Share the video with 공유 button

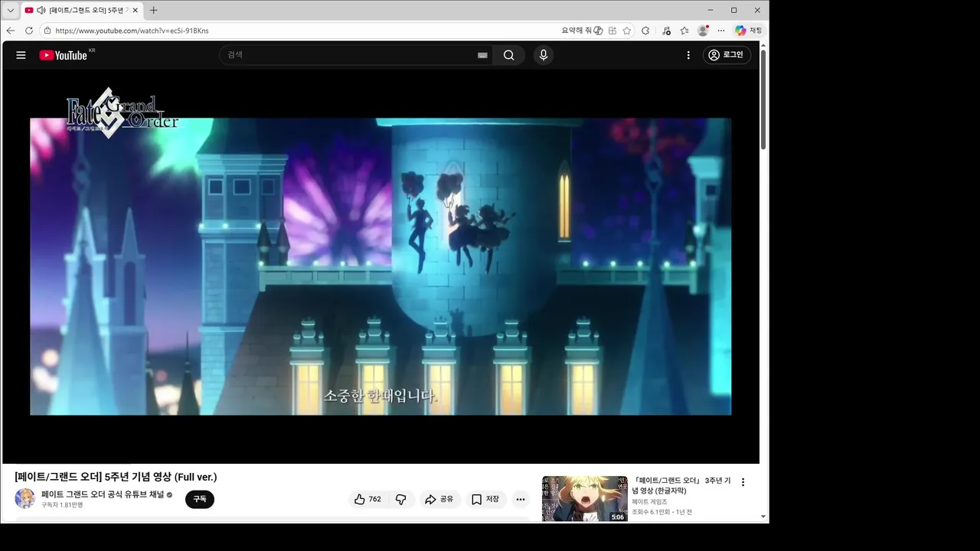[439, 499]
